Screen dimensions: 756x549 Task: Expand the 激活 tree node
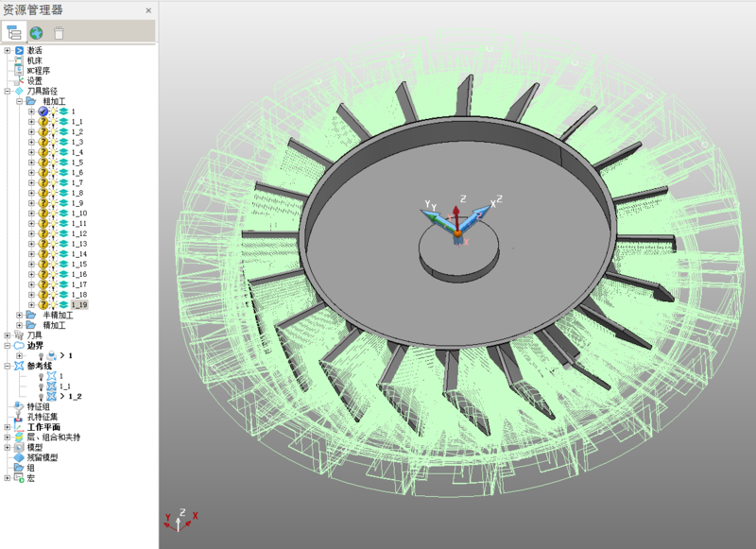tap(8, 50)
